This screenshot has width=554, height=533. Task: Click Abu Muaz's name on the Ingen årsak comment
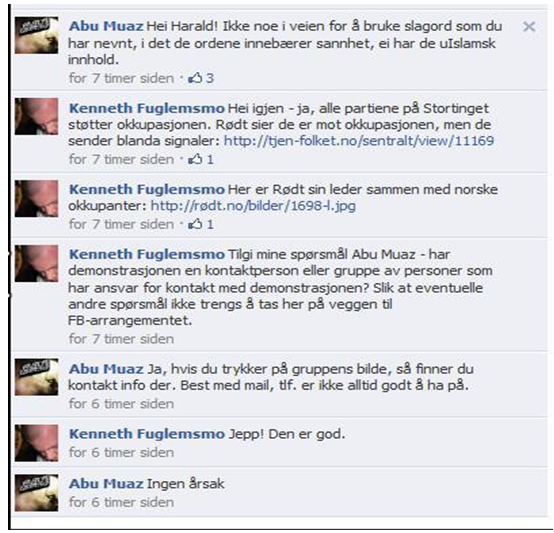point(106,484)
